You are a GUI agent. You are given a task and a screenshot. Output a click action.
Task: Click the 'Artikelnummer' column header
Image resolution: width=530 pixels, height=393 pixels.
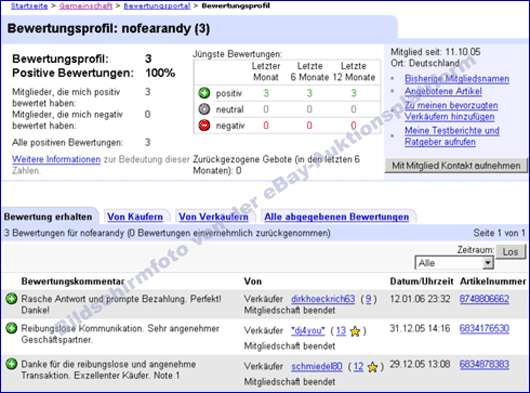(x=493, y=281)
